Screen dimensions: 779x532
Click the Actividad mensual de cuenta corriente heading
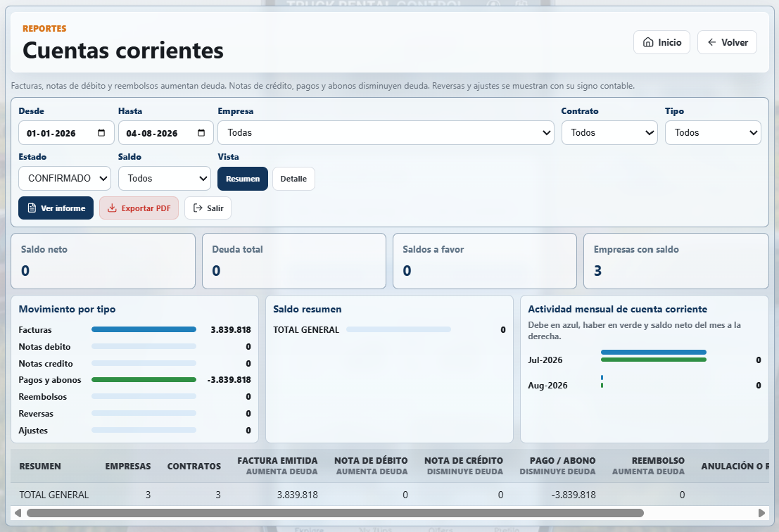[x=618, y=309]
